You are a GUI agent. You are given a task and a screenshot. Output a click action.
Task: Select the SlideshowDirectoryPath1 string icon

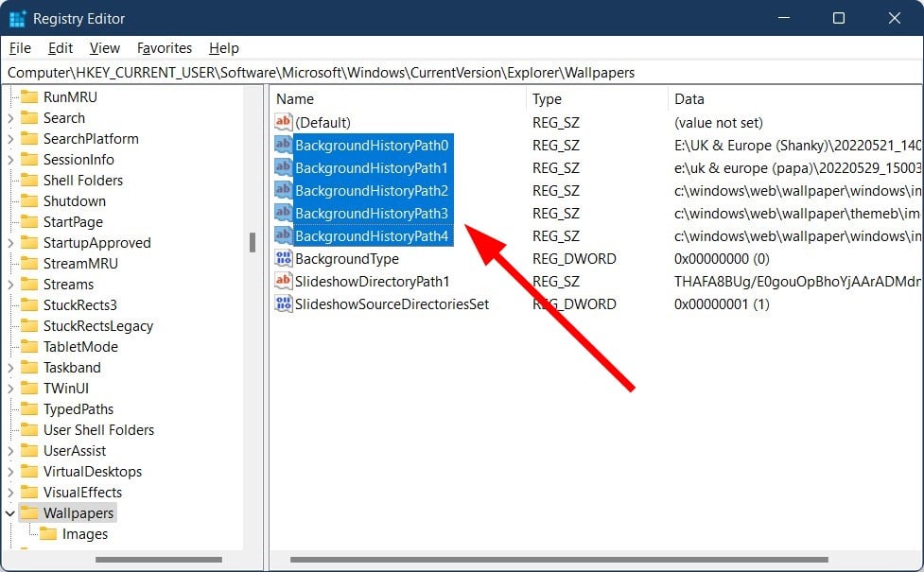[284, 281]
